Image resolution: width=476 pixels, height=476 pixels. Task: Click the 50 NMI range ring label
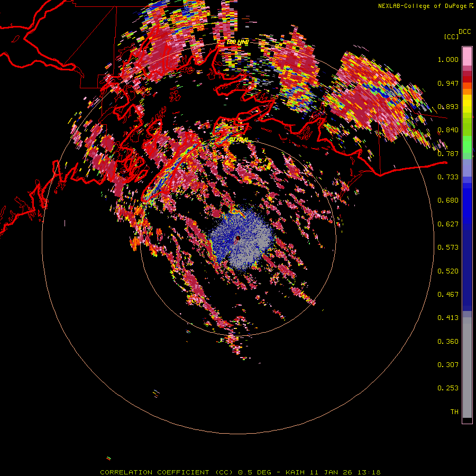pos(239,140)
